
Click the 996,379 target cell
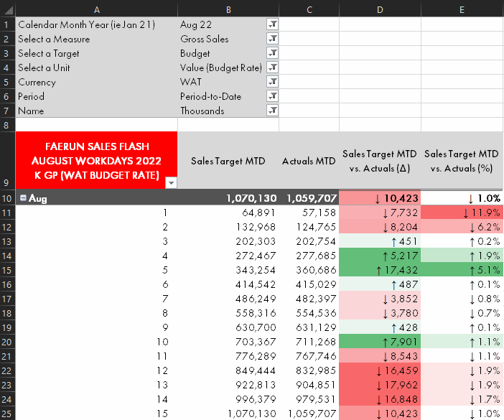point(228,399)
